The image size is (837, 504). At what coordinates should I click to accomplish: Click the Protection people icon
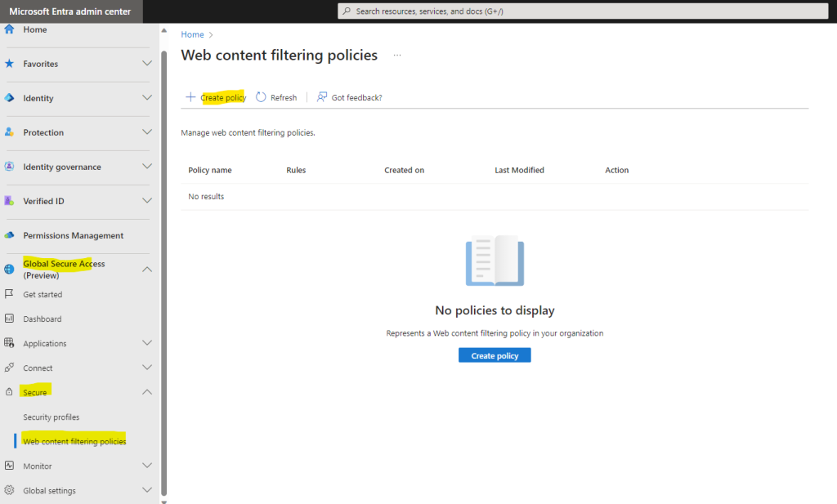(x=9, y=132)
